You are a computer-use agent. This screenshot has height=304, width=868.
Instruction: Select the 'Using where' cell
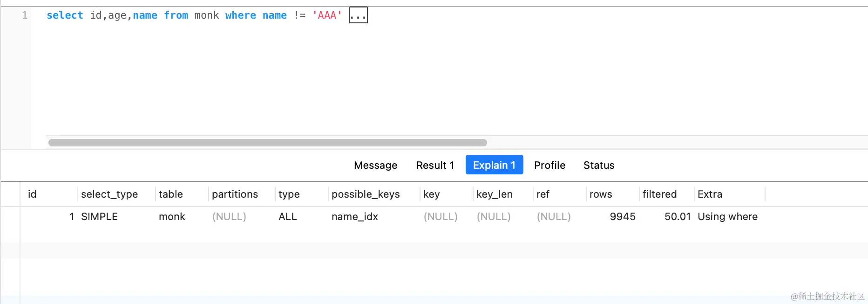tap(727, 216)
